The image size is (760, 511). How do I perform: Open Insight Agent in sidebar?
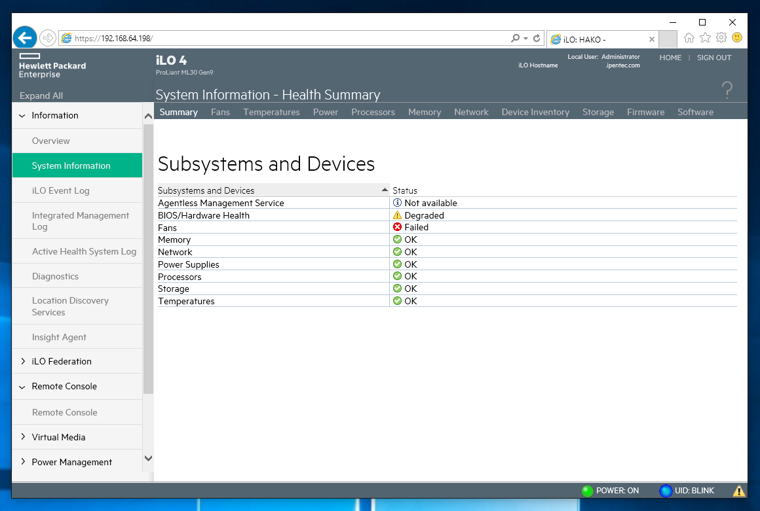click(78, 337)
